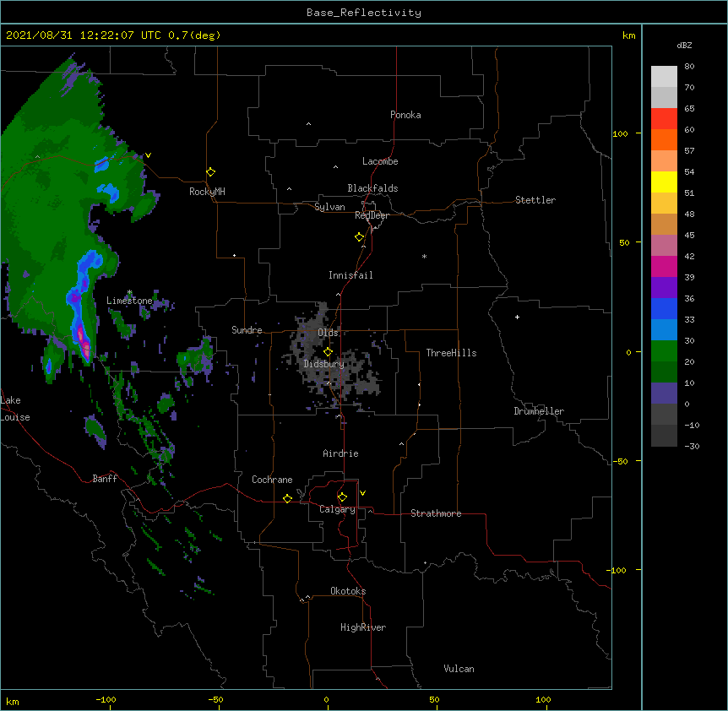Select the red 65 dBZ legend swatch
This screenshot has width=728, height=711.
pos(664,118)
